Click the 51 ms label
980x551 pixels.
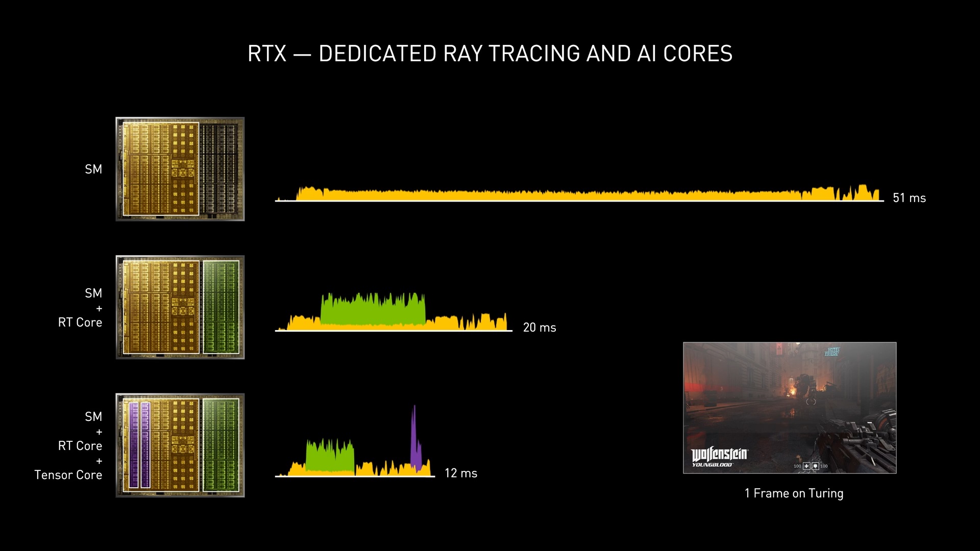coord(909,198)
